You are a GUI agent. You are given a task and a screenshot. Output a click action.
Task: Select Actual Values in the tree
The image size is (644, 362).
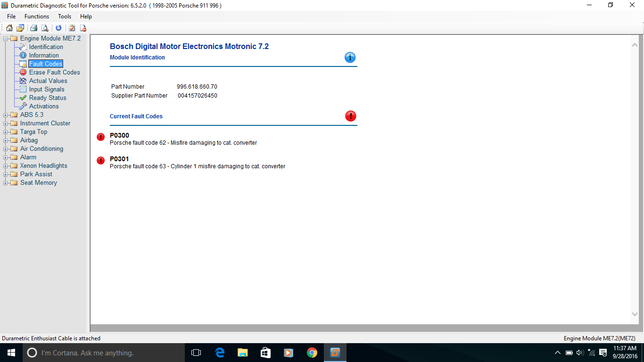(x=48, y=81)
